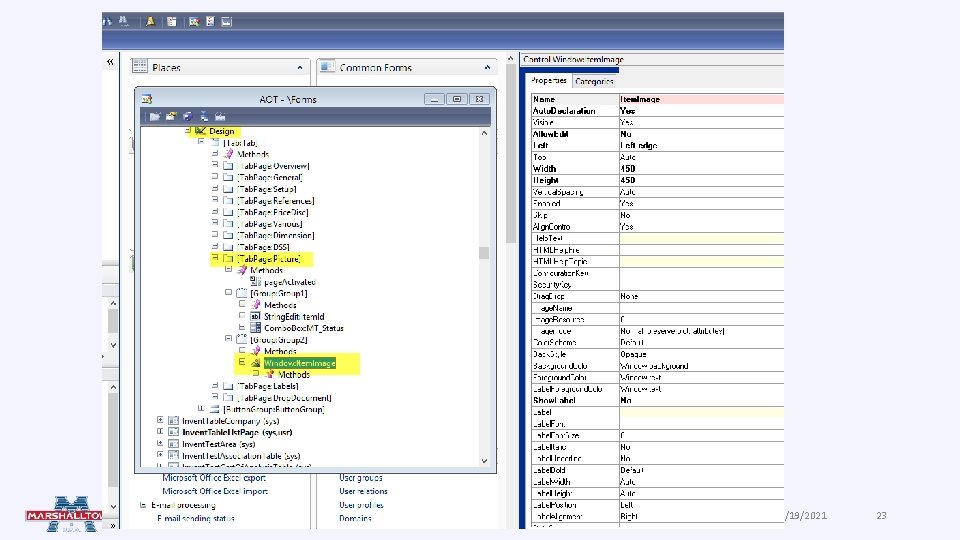Screen dimensions: 960x540
Task: Open Microsoft Office Excel export link
Action: click(214, 478)
